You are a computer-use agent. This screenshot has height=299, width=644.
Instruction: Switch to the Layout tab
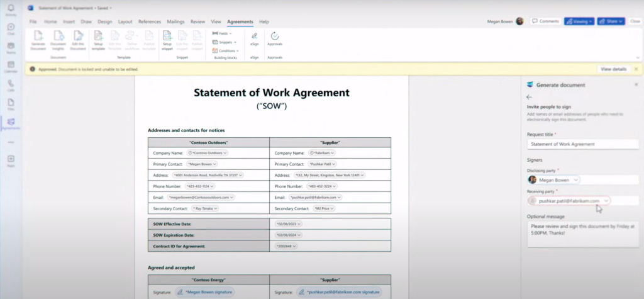click(125, 21)
